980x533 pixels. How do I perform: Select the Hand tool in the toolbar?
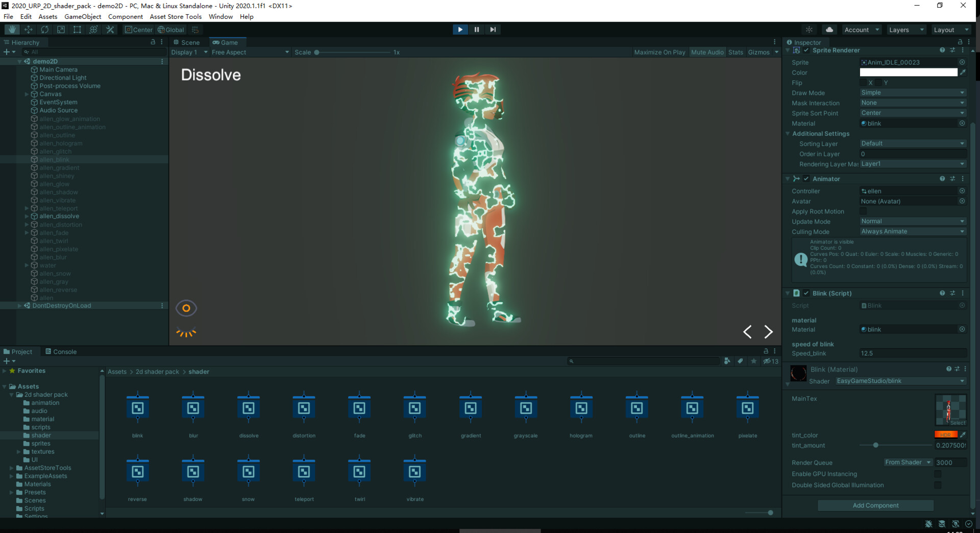[11, 29]
